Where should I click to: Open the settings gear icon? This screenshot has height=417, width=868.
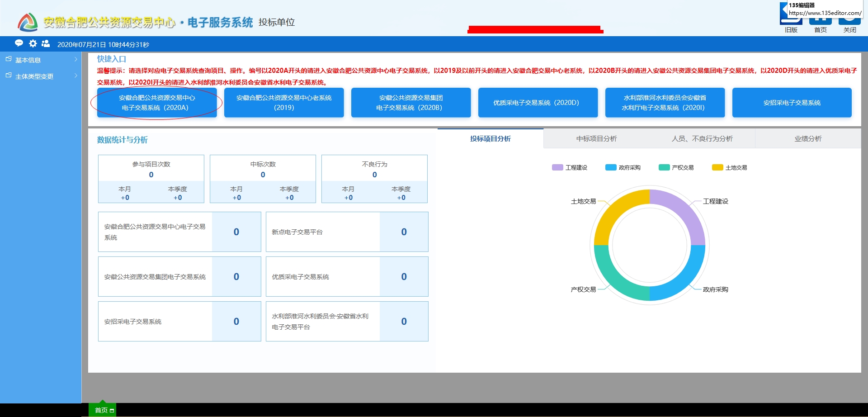tap(33, 43)
